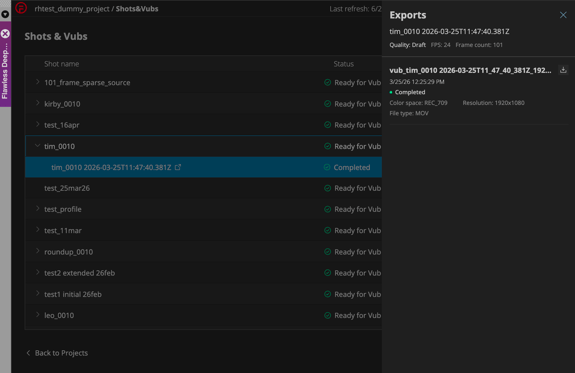The image size is (575, 373).
Task: Download the vub_tim_0010 export file
Action: (x=563, y=70)
